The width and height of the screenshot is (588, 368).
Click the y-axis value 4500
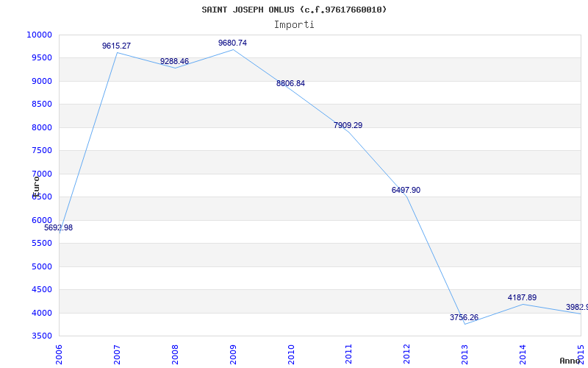tap(41, 289)
